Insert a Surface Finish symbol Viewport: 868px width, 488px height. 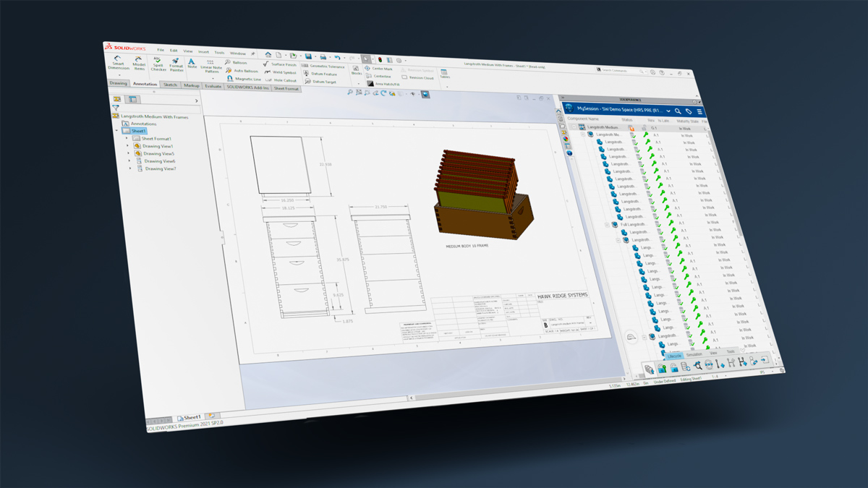[x=280, y=64]
